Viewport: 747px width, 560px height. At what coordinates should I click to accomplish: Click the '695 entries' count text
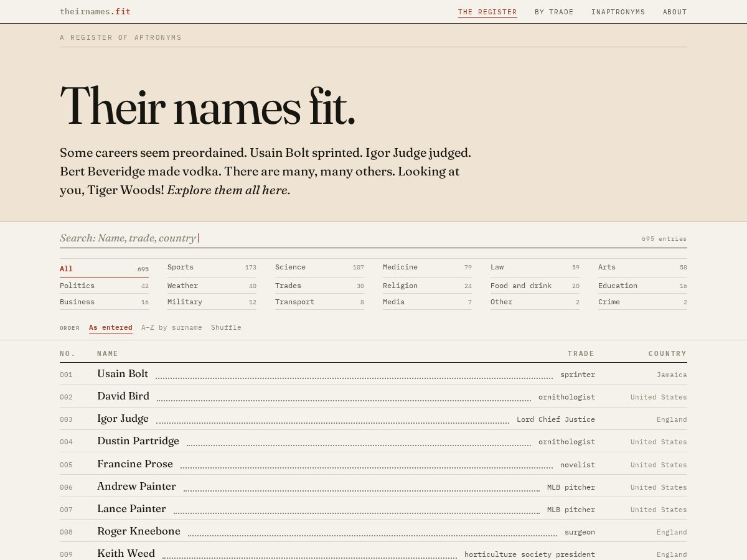pos(664,238)
